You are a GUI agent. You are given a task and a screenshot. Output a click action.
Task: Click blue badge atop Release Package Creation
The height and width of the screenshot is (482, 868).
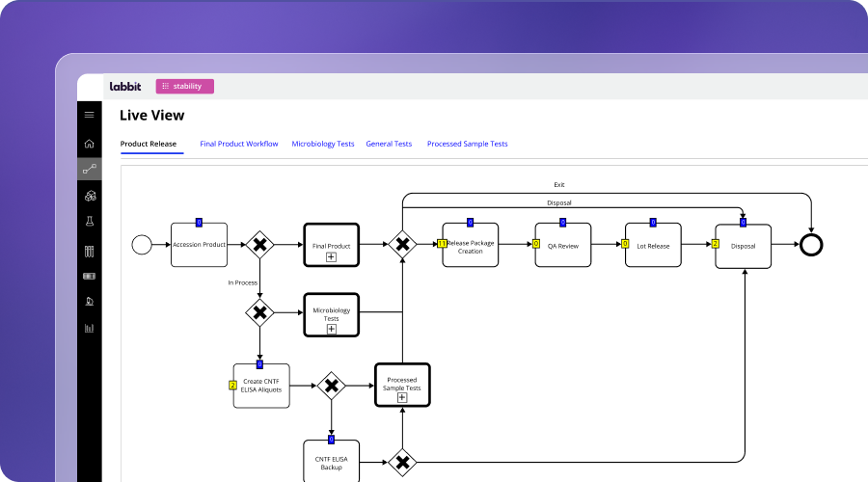470,223
